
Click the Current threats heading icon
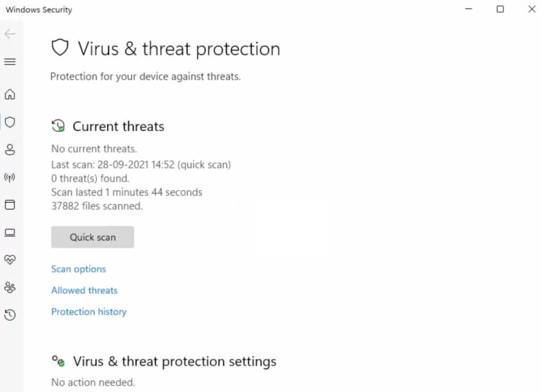pos(58,126)
